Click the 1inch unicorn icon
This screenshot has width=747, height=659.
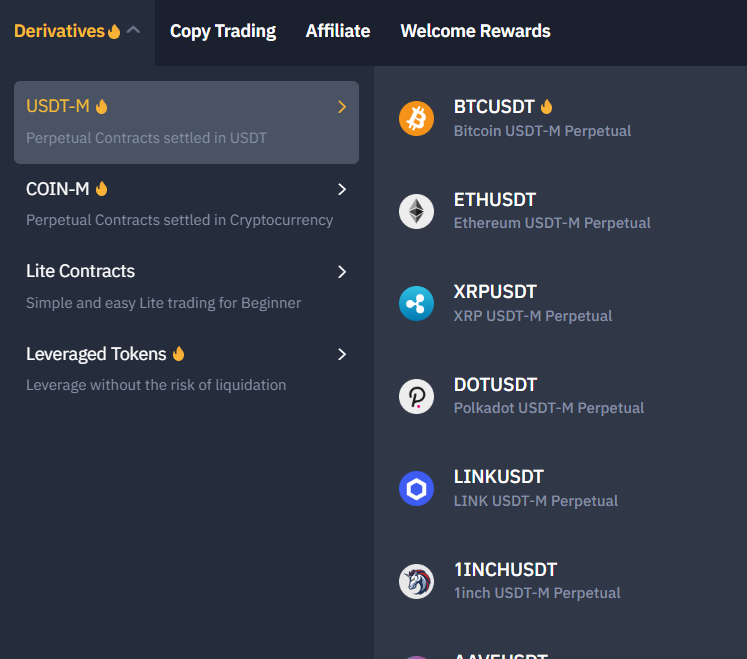[x=416, y=581]
